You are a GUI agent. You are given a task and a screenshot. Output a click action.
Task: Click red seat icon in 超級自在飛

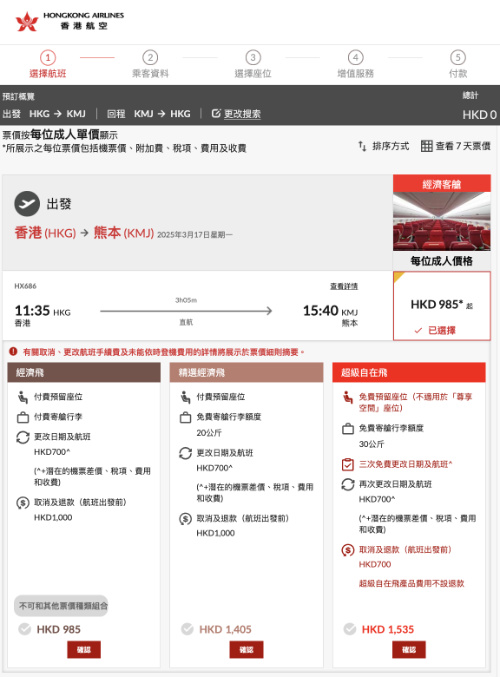[x=348, y=397]
